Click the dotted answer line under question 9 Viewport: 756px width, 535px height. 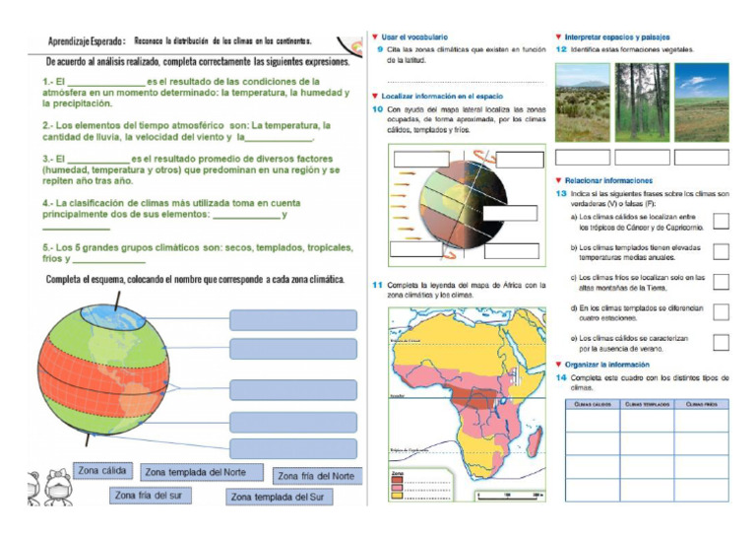[466, 82]
